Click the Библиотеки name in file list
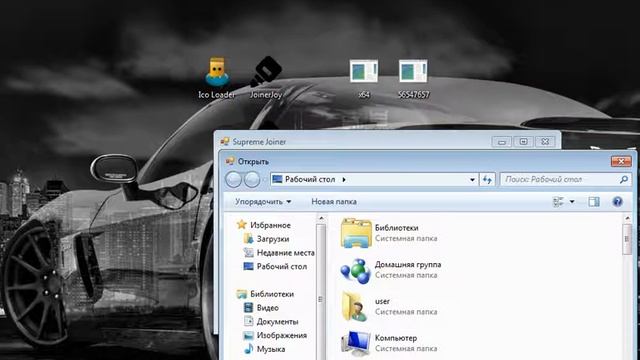This screenshot has width=640, height=360. (396, 228)
